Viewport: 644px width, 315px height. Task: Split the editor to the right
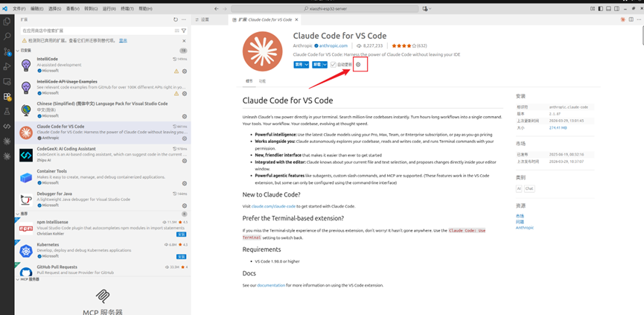[x=631, y=19]
